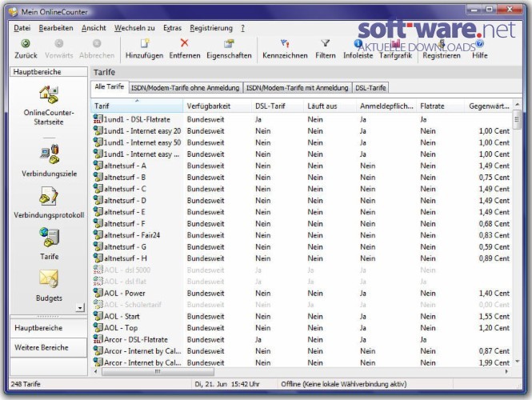Open the Wechseln zu menu

tap(134, 28)
